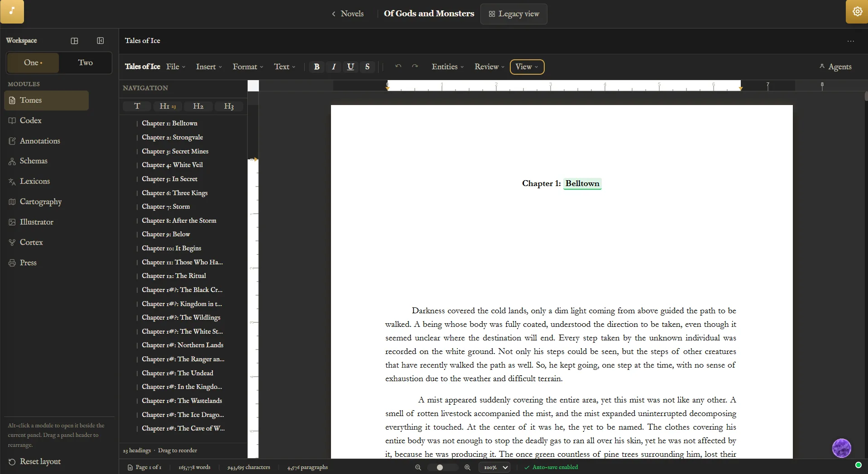Toggle strikethrough formatting
This screenshot has height=474, width=868.
[367, 67]
